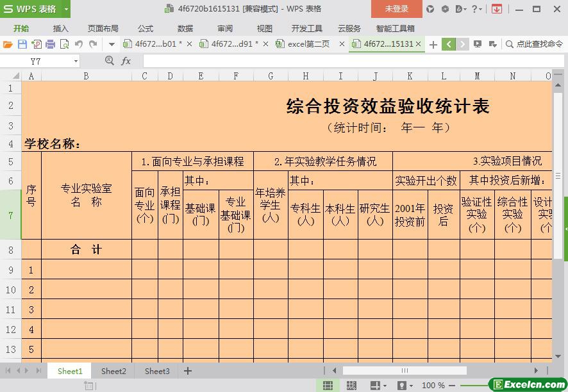Open the 插入 ribbon tab
The height and width of the screenshot is (392, 568).
click(x=60, y=28)
